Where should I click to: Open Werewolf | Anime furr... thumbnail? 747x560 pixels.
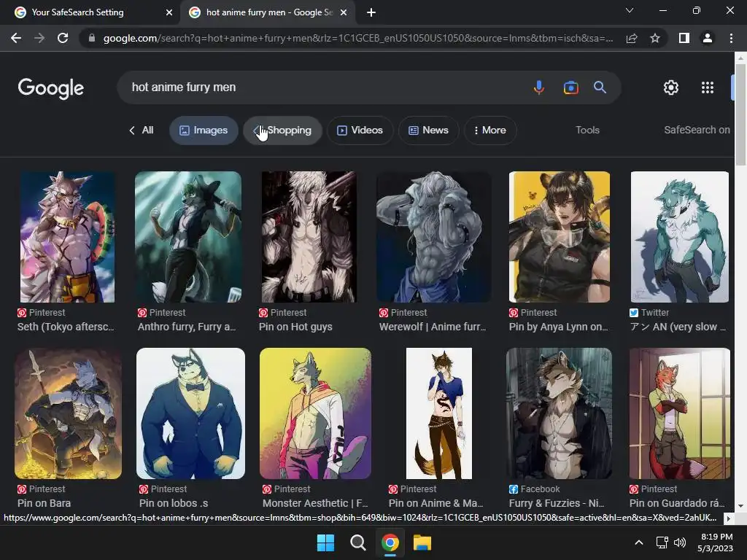click(x=434, y=237)
